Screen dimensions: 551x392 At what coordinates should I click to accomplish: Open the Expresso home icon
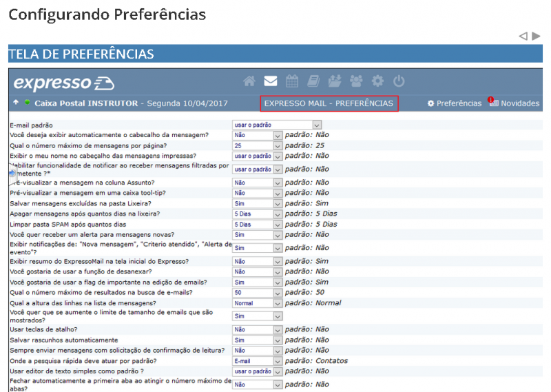(x=249, y=81)
